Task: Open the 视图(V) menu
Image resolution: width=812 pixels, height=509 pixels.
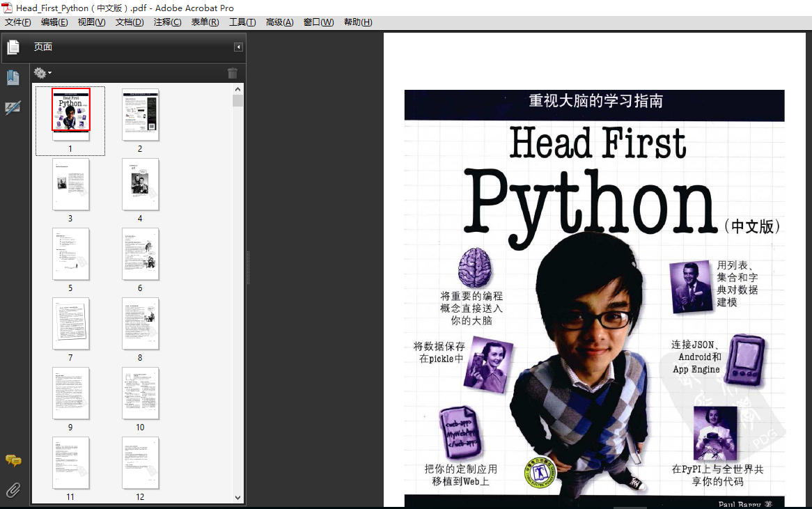Action: point(92,22)
